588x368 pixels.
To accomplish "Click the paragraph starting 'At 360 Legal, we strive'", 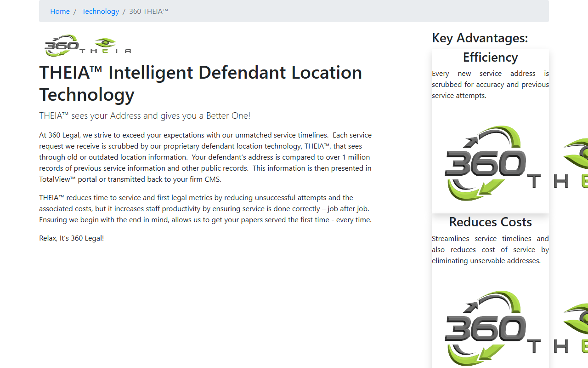I will point(206,157).
